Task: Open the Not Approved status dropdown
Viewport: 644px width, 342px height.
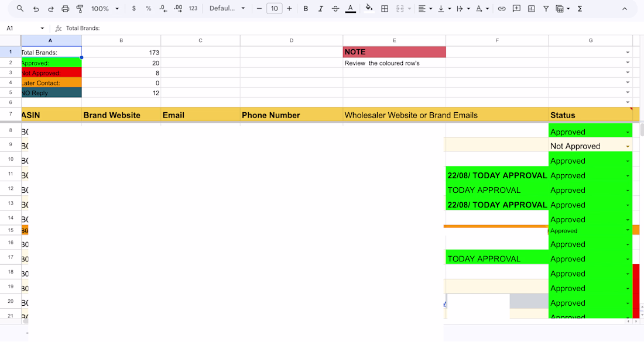Action: (x=628, y=146)
